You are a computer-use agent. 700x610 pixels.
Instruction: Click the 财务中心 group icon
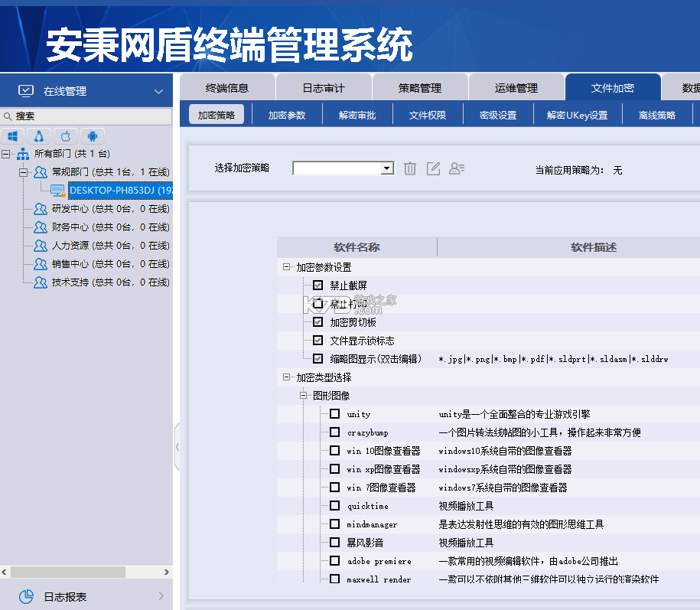41,227
